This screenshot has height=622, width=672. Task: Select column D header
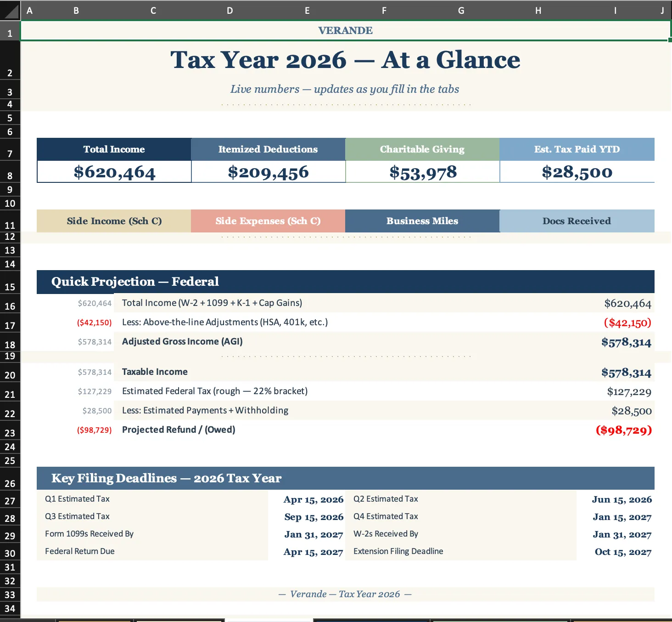pos(230,11)
